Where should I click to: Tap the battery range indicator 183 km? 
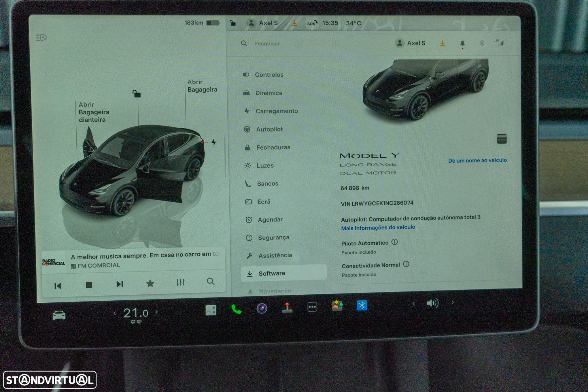(x=202, y=23)
